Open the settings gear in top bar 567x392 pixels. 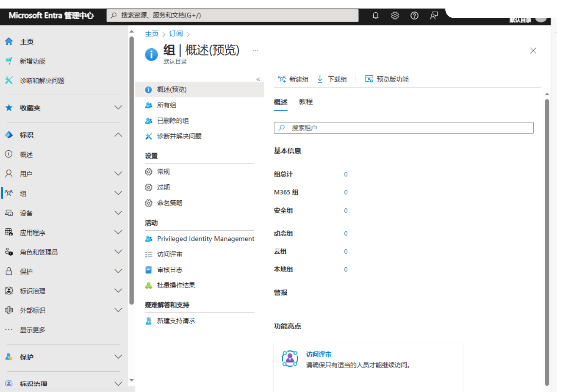click(x=395, y=16)
